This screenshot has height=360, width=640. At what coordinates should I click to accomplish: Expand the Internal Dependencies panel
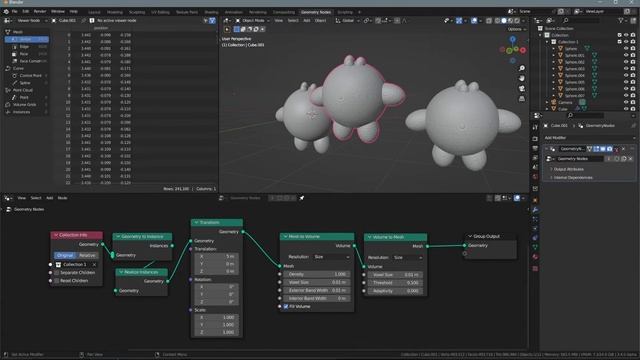pyautogui.click(x=573, y=178)
